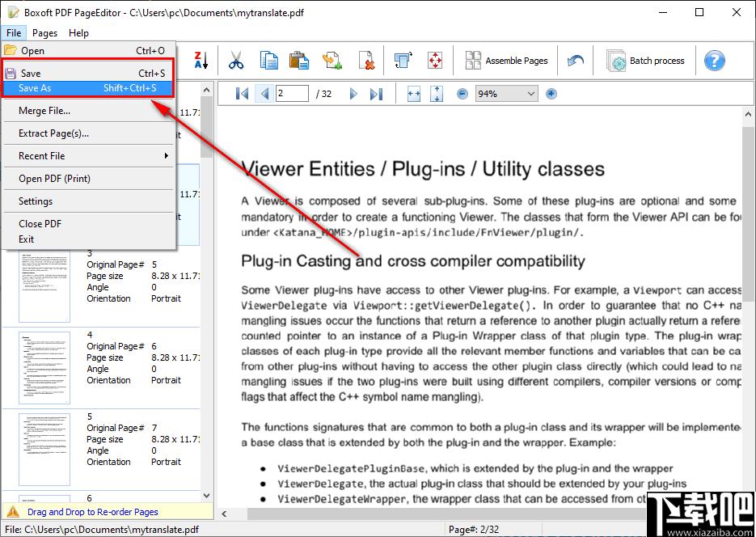This screenshot has height=537, width=756.
Task: Zoom out with the minus icon
Action: pyautogui.click(x=462, y=94)
